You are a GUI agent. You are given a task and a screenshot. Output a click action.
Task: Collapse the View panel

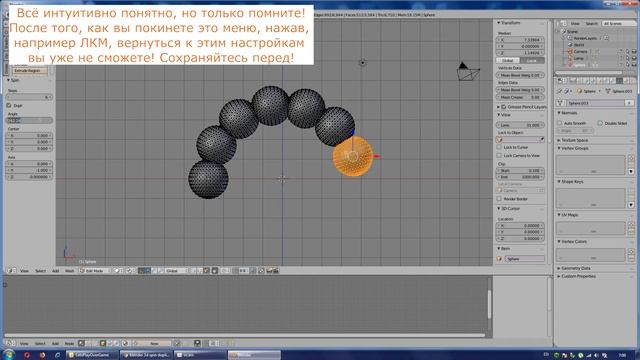click(498, 115)
